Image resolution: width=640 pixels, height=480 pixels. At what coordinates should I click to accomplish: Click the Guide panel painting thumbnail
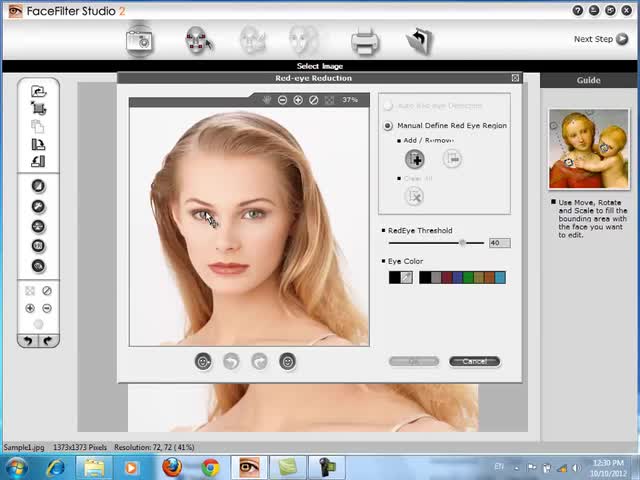589,149
